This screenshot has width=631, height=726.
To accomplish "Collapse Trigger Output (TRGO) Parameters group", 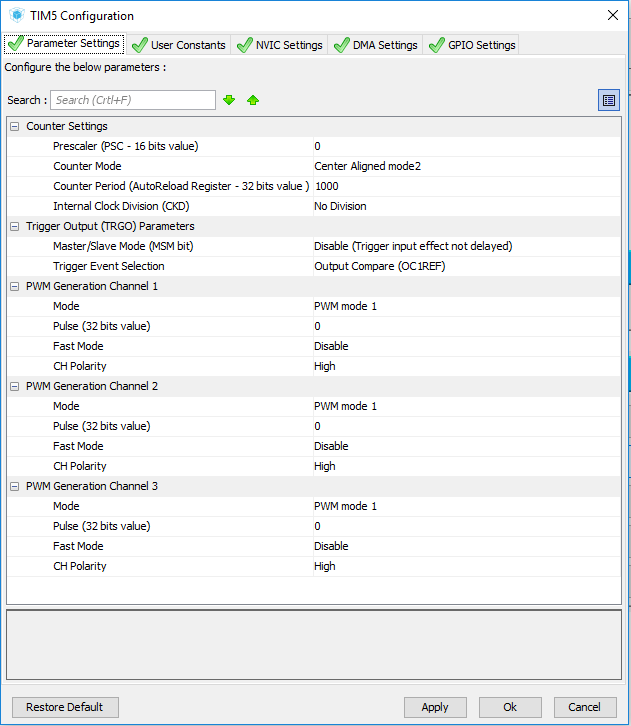I will [x=15, y=227].
